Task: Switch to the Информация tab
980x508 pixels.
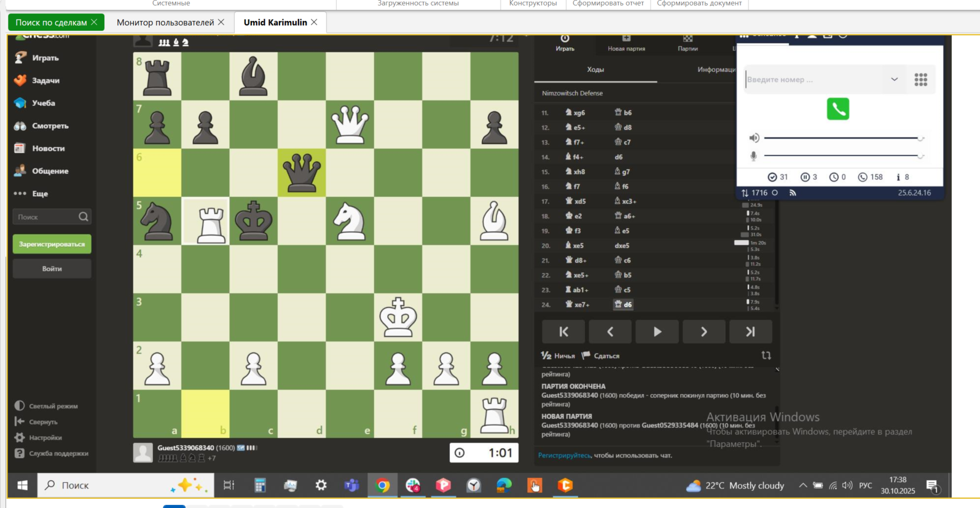Action: click(716, 69)
